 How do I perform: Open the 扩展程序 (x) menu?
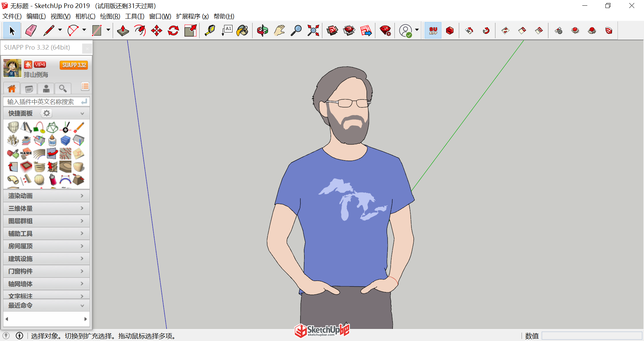click(192, 16)
